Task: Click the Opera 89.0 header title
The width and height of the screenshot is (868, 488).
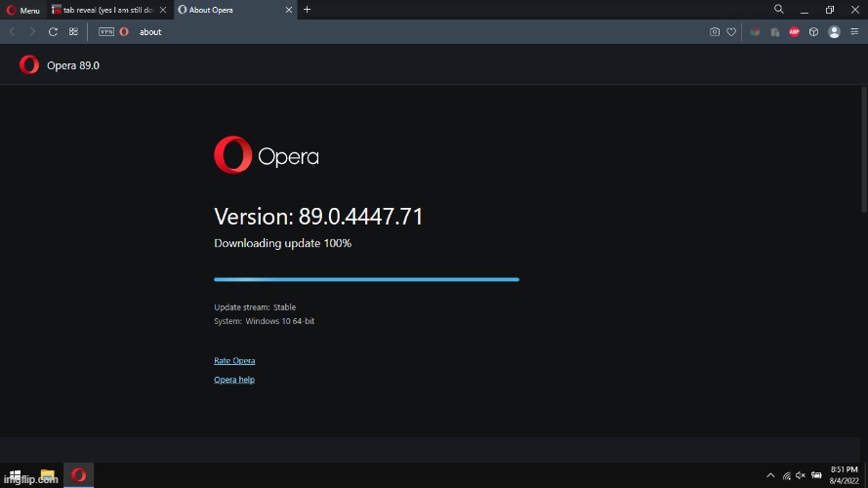Action: pyautogui.click(x=73, y=65)
